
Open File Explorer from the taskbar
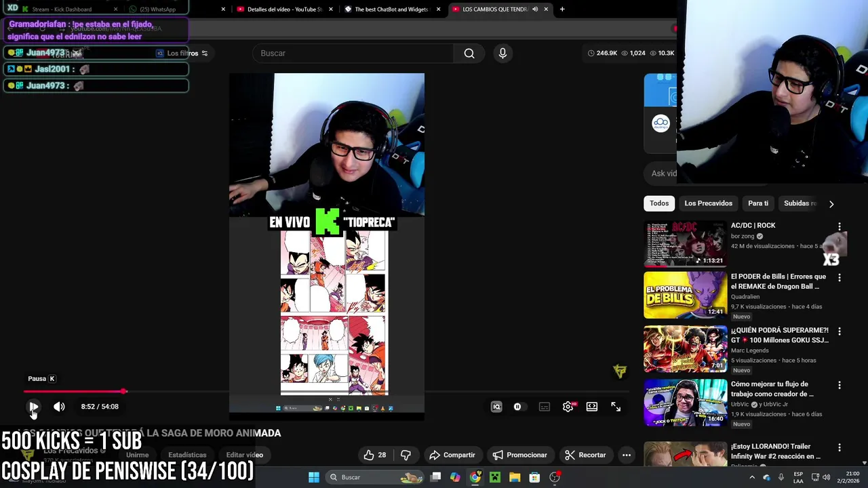[x=515, y=477]
